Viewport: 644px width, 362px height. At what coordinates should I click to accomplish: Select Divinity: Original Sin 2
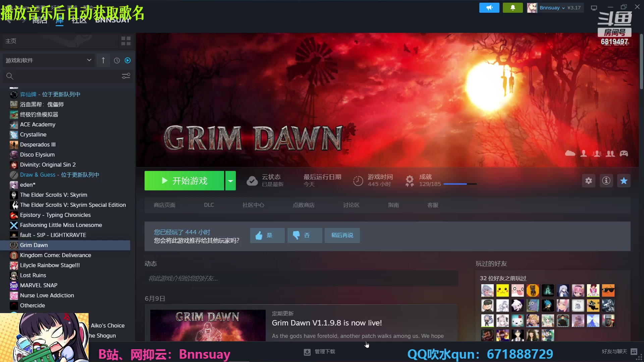(x=48, y=165)
